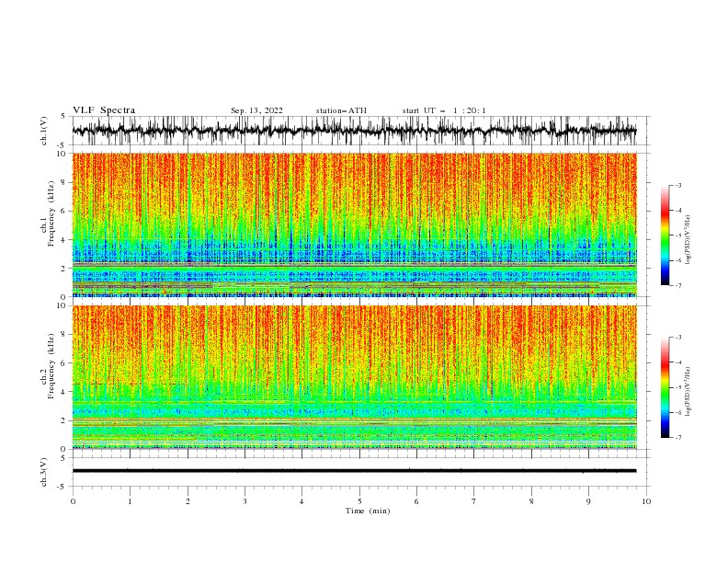This screenshot has height=563, width=728.
Task: Click the ch.1 spectrogram panel
Action: [x=354, y=224]
